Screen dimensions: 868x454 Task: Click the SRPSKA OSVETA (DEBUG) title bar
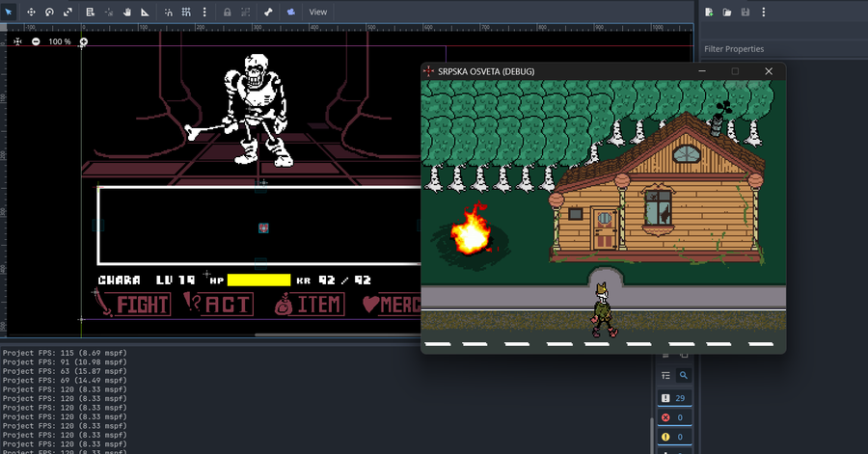(x=602, y=71)
